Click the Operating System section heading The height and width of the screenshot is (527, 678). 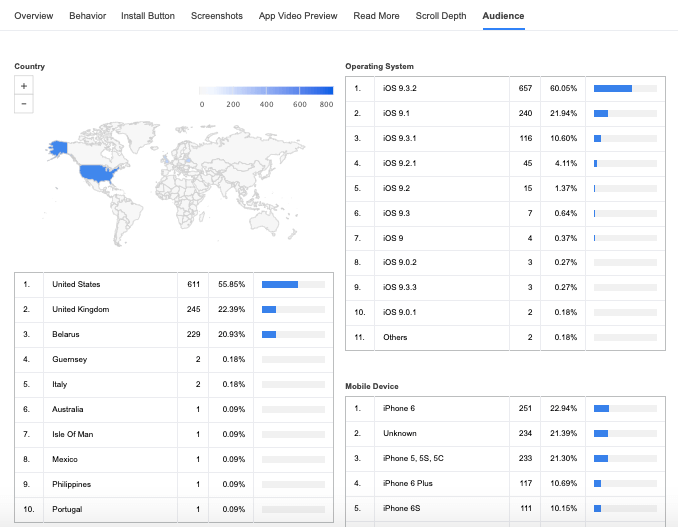pyautogui.click(x=379, y=66)
